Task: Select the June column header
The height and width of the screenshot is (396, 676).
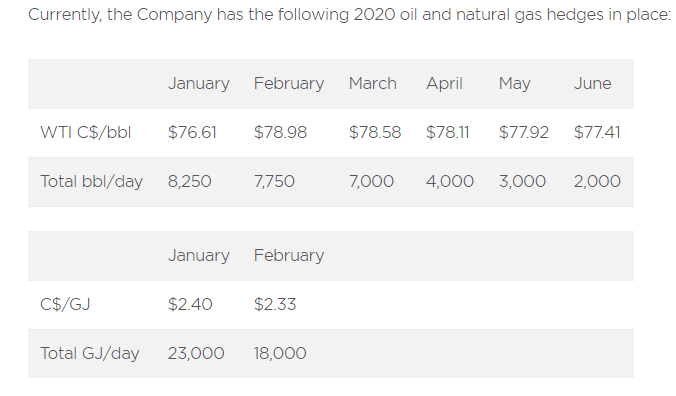Action: point(592,83)
